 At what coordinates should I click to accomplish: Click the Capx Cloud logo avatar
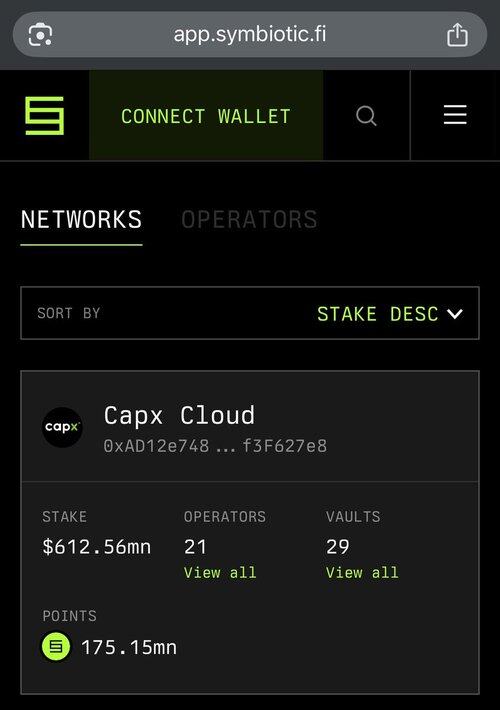tap(62, 427)
